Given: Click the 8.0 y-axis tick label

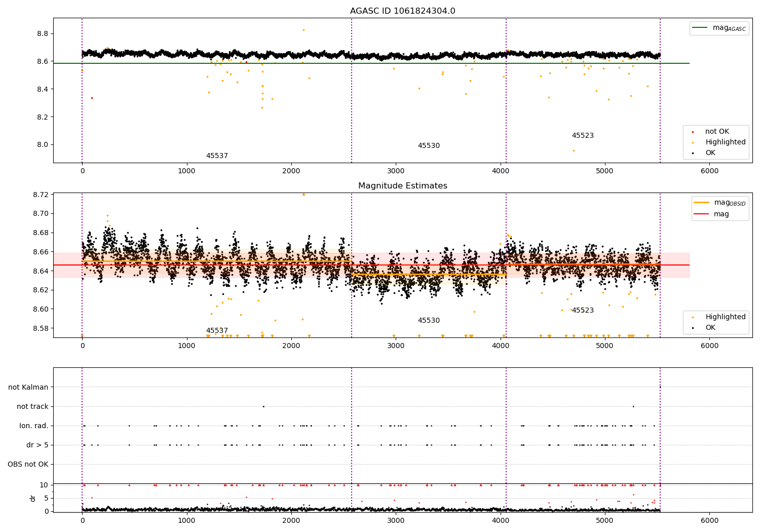Looking at the screenshot, I should [x=43, y=144].
